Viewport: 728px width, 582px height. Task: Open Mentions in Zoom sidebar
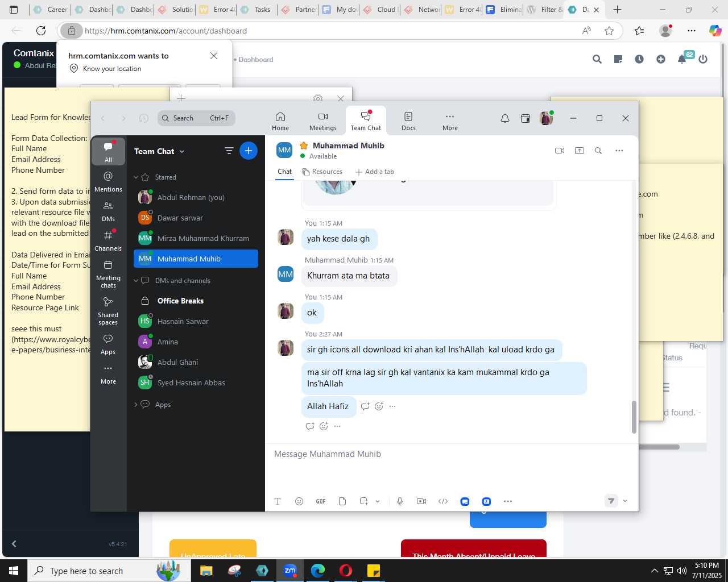click(108, 182)
